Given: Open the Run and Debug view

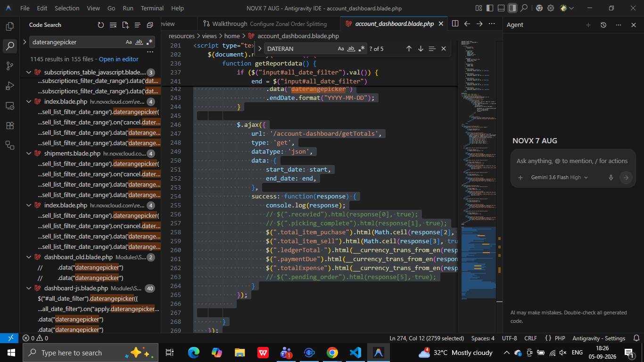Looking at the screenshot, I should click(x=10, y=86).
